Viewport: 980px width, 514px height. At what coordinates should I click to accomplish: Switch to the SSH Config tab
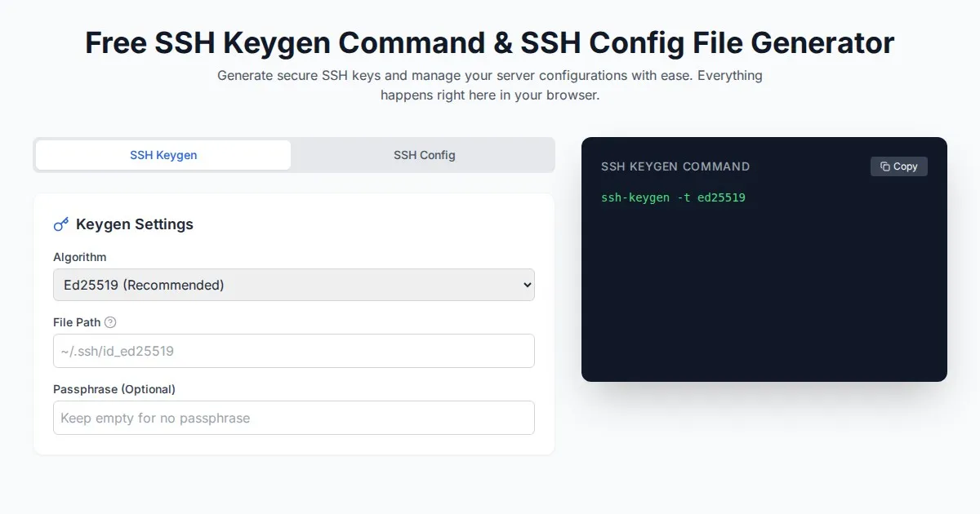click(x=424, y=155)
